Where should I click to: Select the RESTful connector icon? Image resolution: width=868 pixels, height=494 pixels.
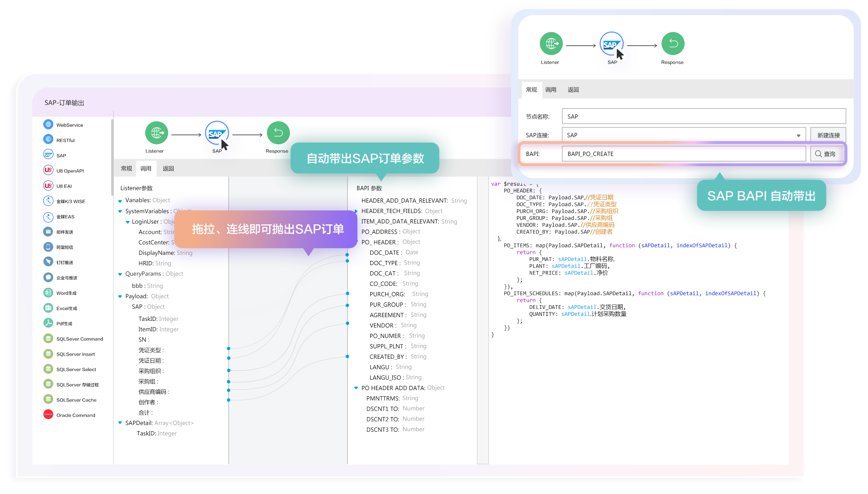tap(48, 140)
